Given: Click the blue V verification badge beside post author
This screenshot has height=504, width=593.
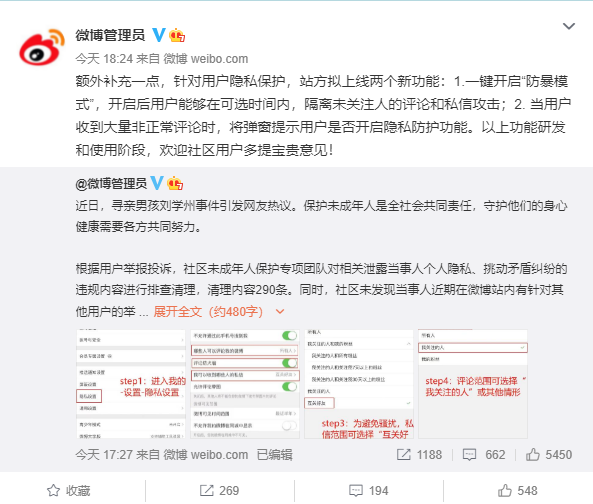Looking at the screenshot, I should pyautogui.click(x=159, y=35).
